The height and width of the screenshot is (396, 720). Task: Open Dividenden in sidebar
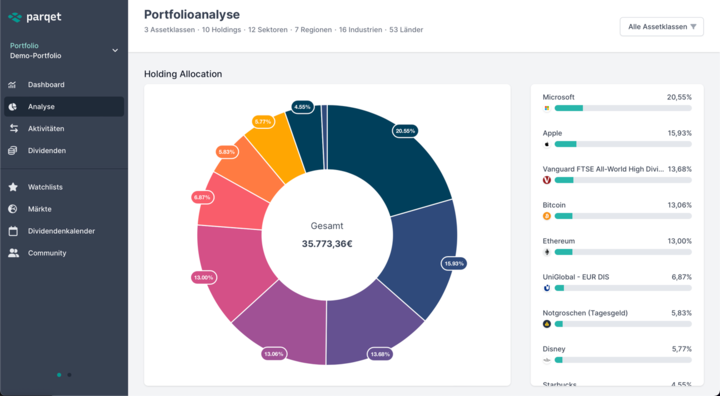(64, 151)
